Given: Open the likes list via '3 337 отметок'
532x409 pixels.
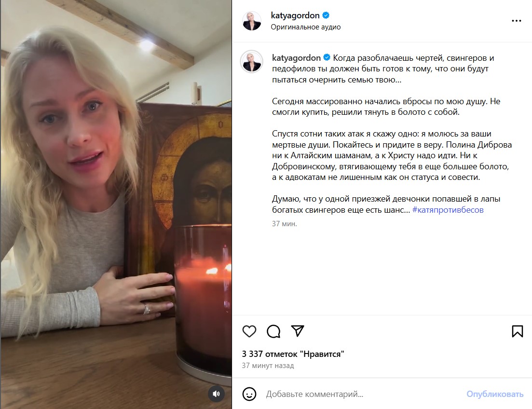Looking at the screenshot, I should click(x=292, y=354).
